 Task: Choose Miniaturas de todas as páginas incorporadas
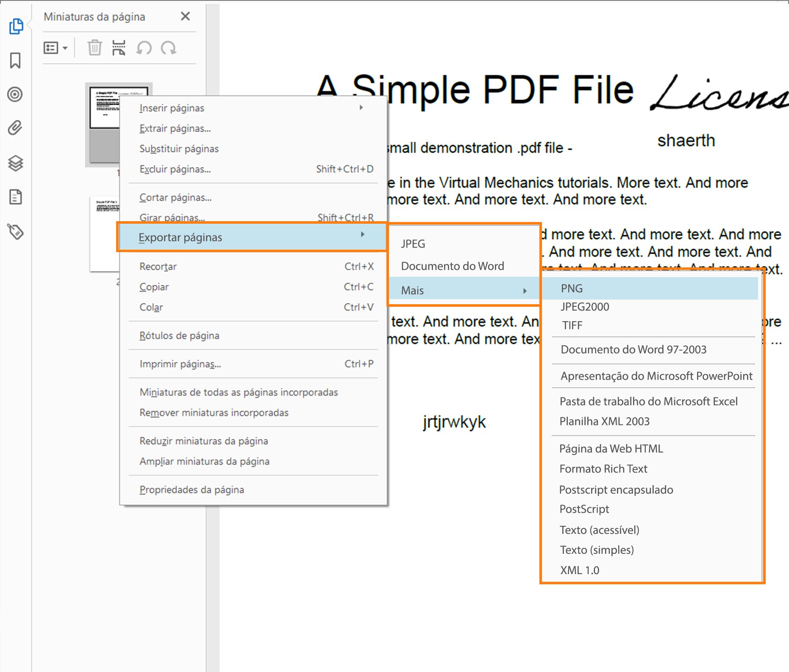[x=253, y=392]
